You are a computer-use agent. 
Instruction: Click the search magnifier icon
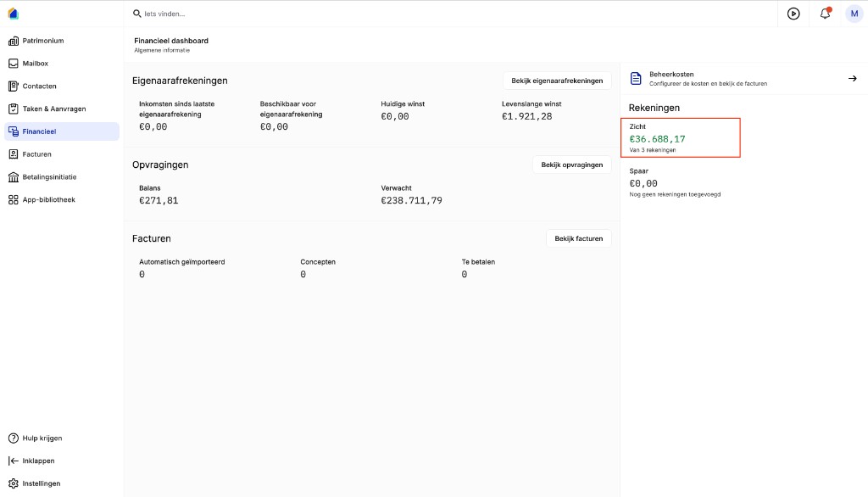point(136,14)
